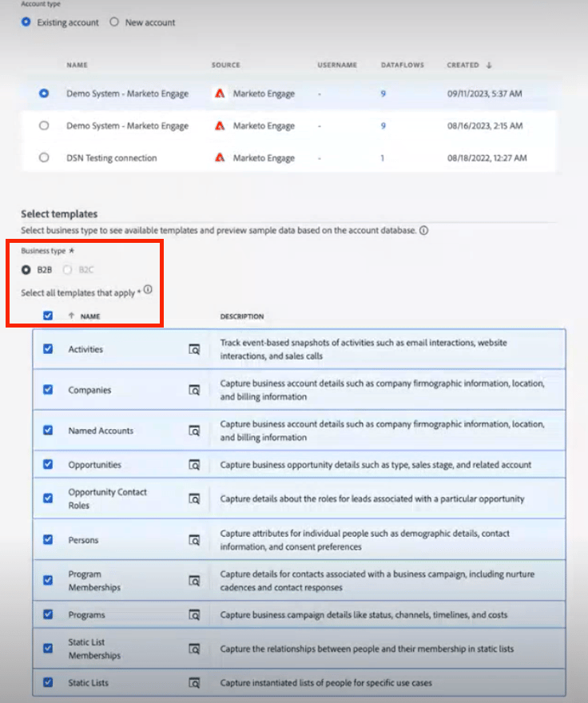
Task: Click 'DSN Testing connection' name text
Action: (x=112, y=158)
